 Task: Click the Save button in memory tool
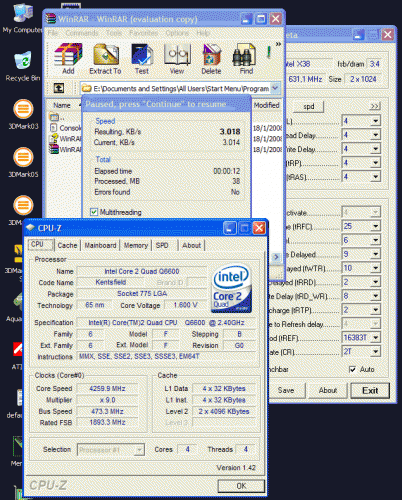[x=286, y=390]
